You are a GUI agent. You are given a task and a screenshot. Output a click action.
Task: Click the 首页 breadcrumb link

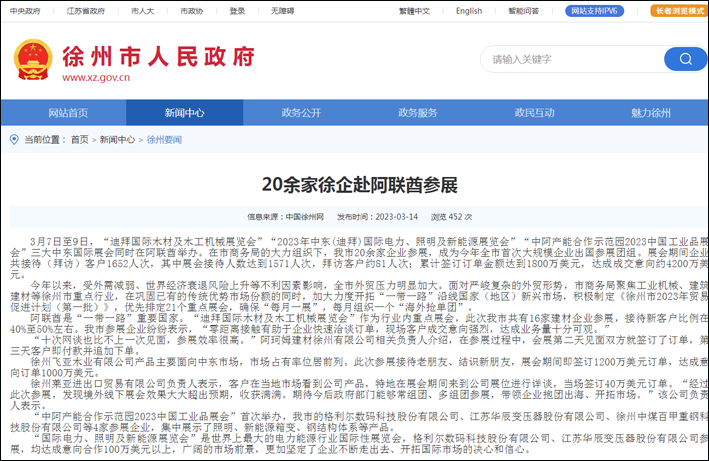coord(80,140)
